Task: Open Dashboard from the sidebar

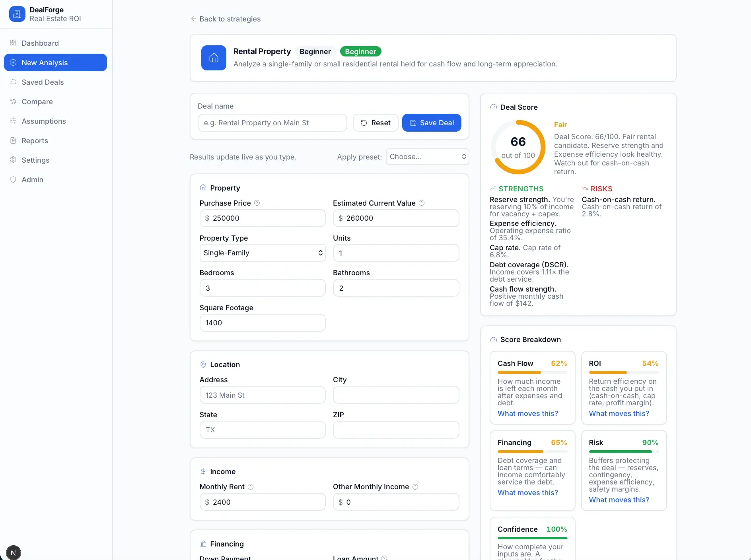Action: coord(55,43)
